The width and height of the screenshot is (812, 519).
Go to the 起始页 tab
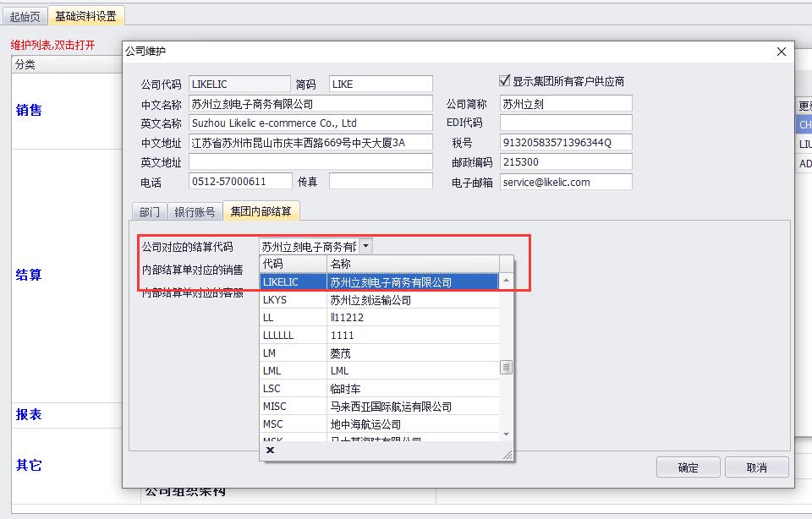25,16
